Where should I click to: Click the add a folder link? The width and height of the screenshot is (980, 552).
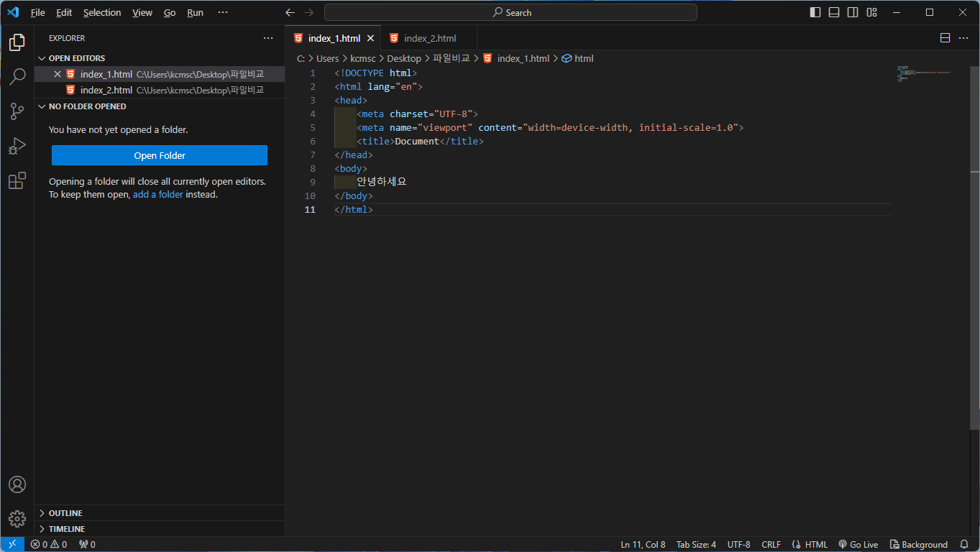click(158, 194)
